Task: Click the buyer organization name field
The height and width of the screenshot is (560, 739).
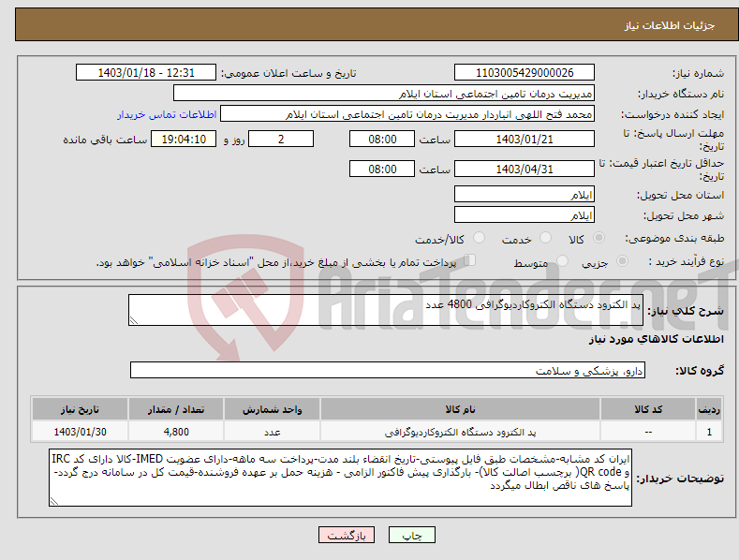Action: pyautogui.click(x=384, y=94)
